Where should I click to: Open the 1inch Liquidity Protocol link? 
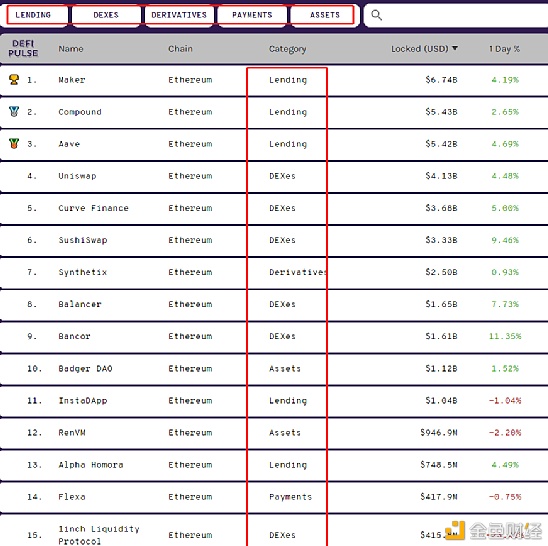[x=99, y=535]
